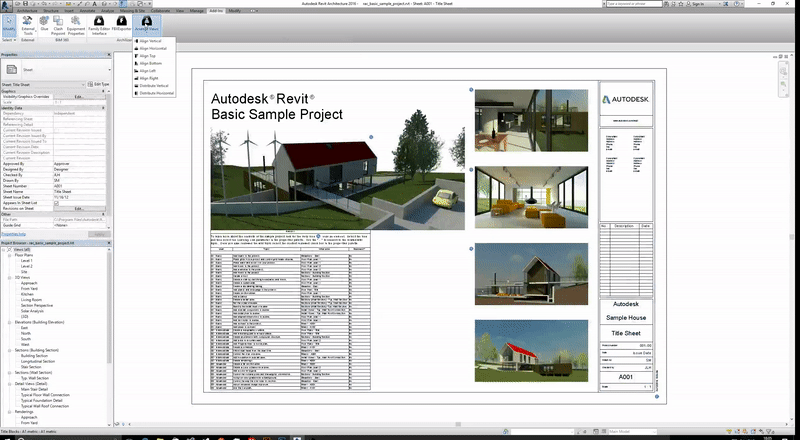
Task: Switch to the Annotate ribbon tab
Action: [x=87, y=11]
